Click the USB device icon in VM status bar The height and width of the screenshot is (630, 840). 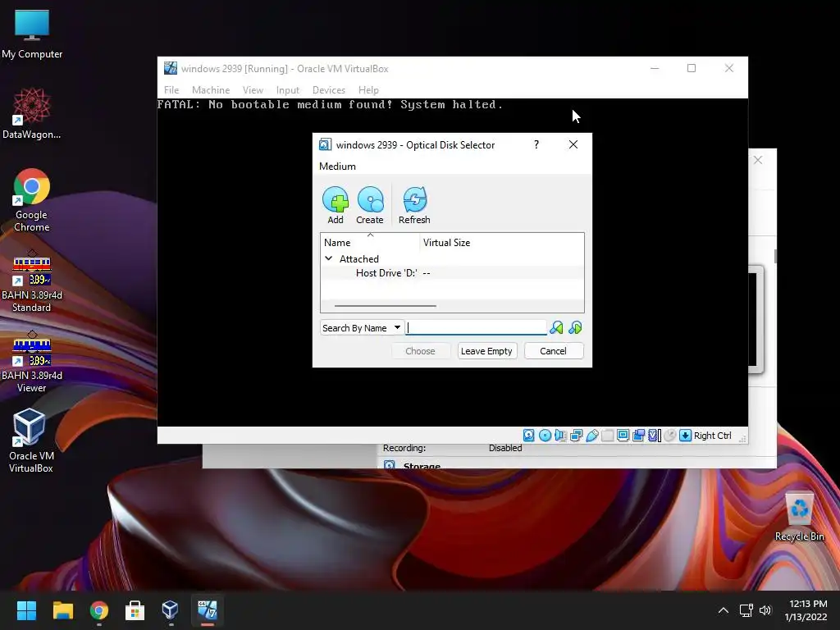click(592, 436)
